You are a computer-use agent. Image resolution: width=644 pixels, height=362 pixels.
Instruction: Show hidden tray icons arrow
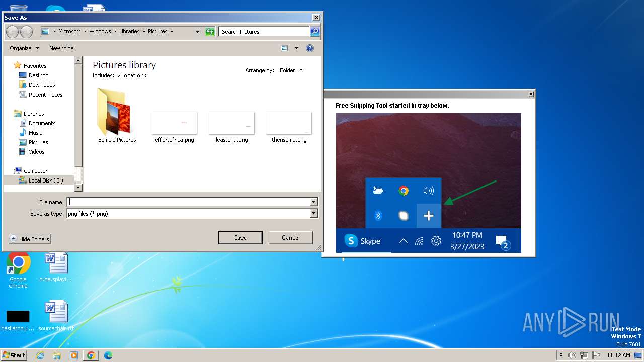[561, 355]
